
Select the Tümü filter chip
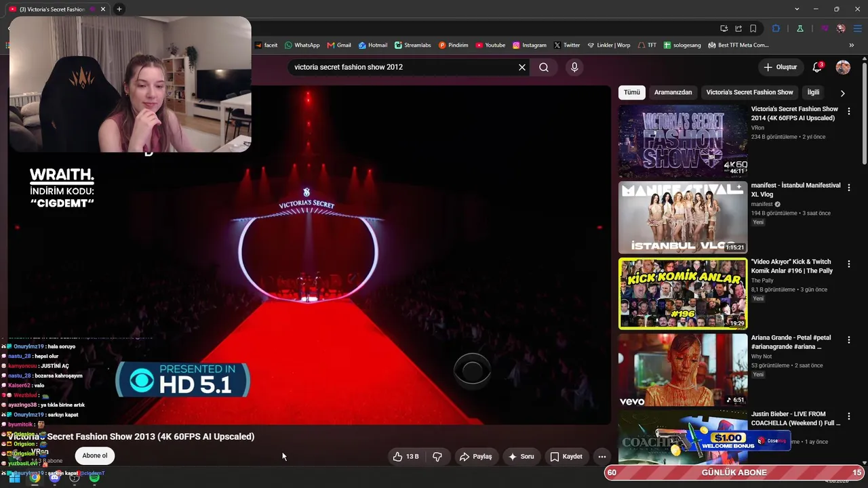click(x=632, y=92)
